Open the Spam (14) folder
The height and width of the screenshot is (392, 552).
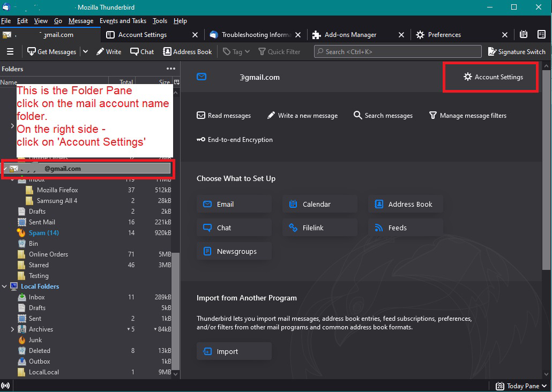coord(43,233)
